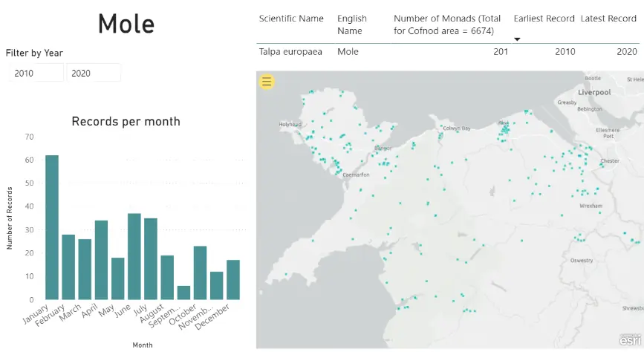644x352 pixels.
Task: Select the April bar in chart
Action: [x=101, y=260]
